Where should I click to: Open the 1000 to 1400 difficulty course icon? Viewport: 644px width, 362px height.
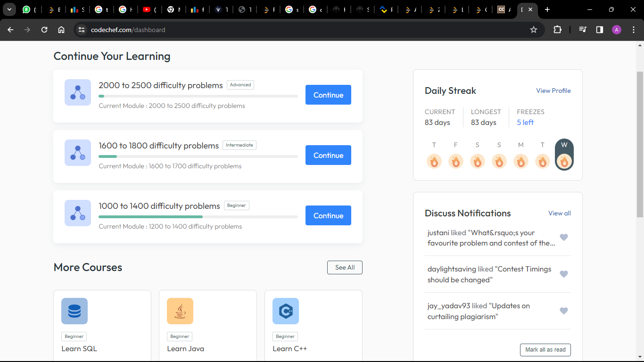(x=78, y=213)
